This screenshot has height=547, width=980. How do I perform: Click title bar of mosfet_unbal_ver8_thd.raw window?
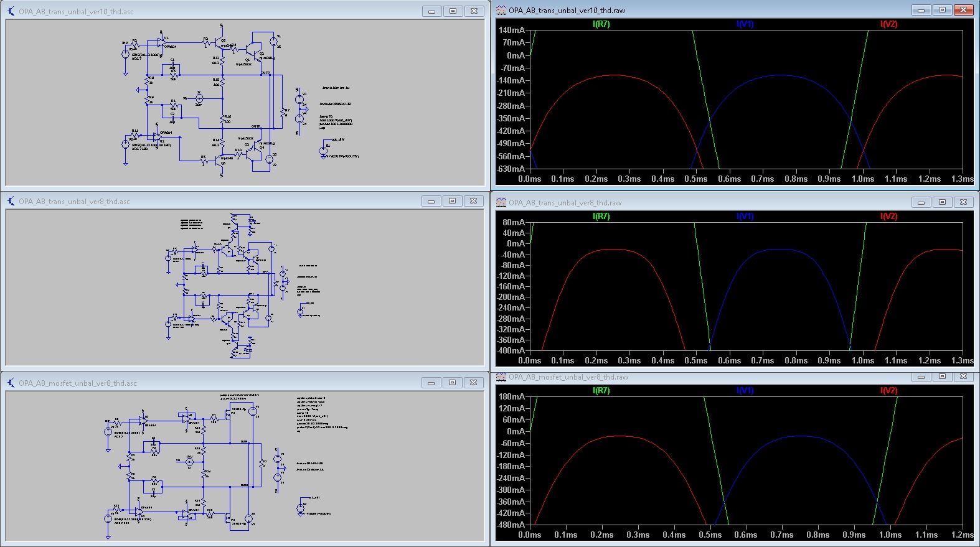coord(735,377)
